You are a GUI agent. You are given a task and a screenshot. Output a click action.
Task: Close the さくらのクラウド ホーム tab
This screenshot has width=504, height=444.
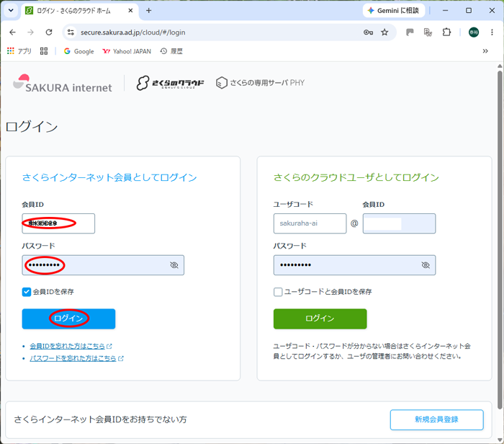click(x=130, y=11)
